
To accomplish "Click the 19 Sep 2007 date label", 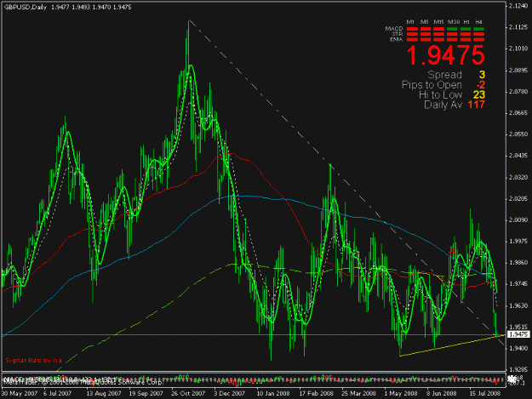I will [146, 393].
